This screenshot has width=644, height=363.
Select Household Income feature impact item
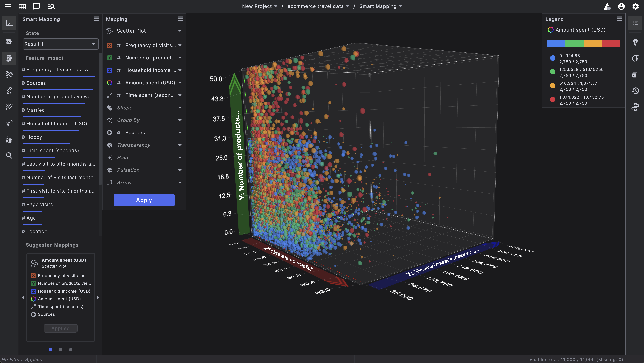tap(57, 124)
